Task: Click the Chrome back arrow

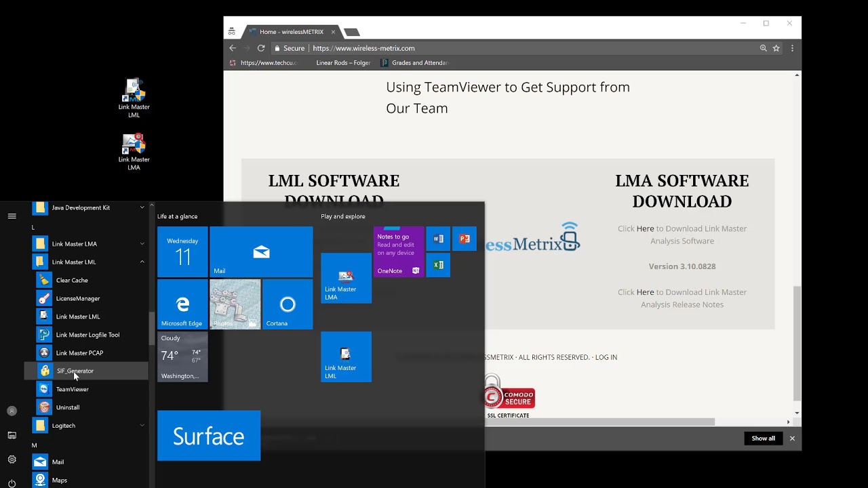Action: pos(233,48)
